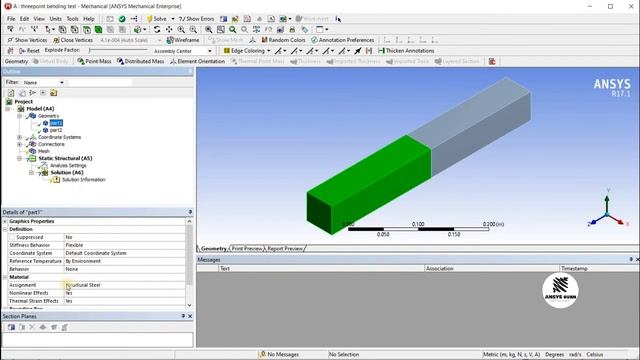The image size is (640, 360).
Task: Open the Tools menu
Action: 72,19
